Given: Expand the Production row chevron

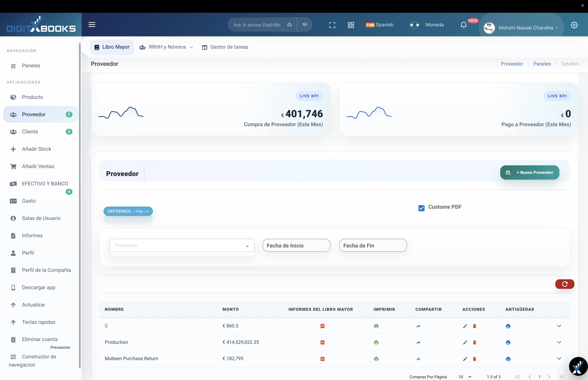Looking at the screenshot, I should (559, 342).
